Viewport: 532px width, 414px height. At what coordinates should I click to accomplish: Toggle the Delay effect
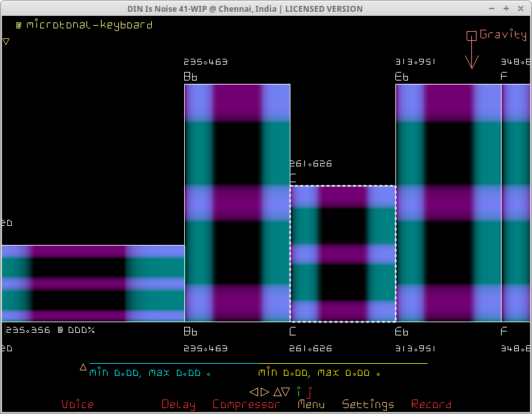click(178, 404)
